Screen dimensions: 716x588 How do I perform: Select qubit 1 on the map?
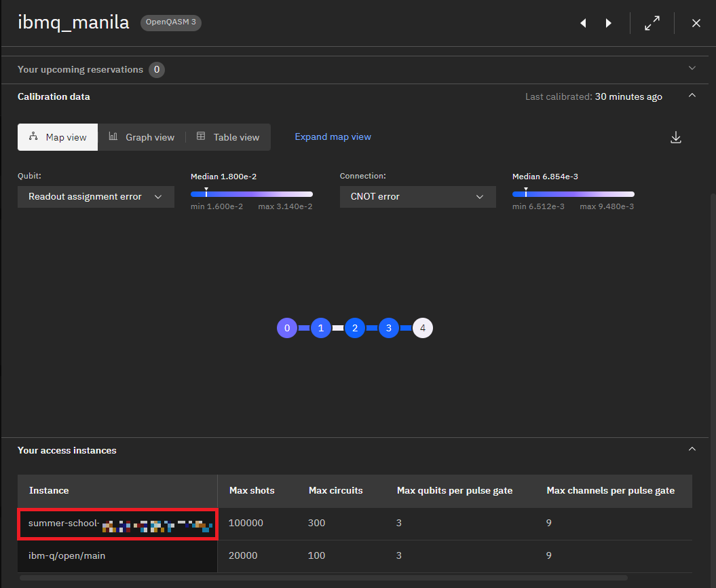pos(320,328)
